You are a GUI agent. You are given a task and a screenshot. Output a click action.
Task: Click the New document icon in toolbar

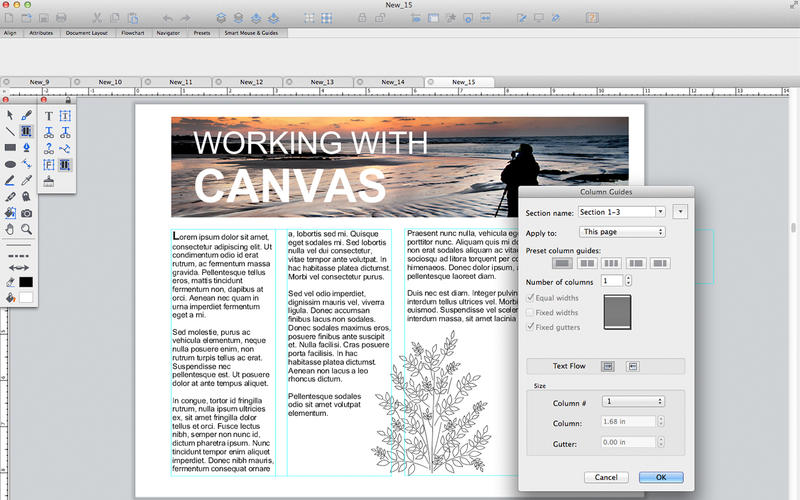click(x=9, y=18)
